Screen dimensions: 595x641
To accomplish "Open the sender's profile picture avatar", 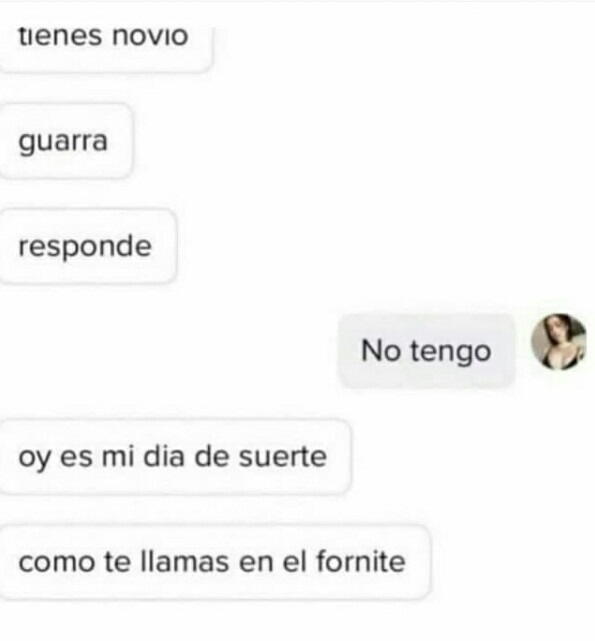I will (x=559, y=342).
